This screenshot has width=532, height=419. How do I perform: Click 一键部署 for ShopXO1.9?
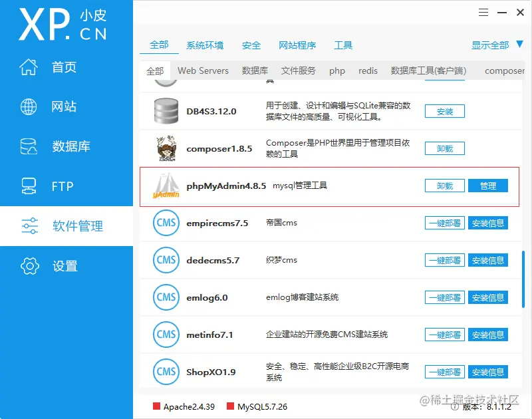click(445, 372)
